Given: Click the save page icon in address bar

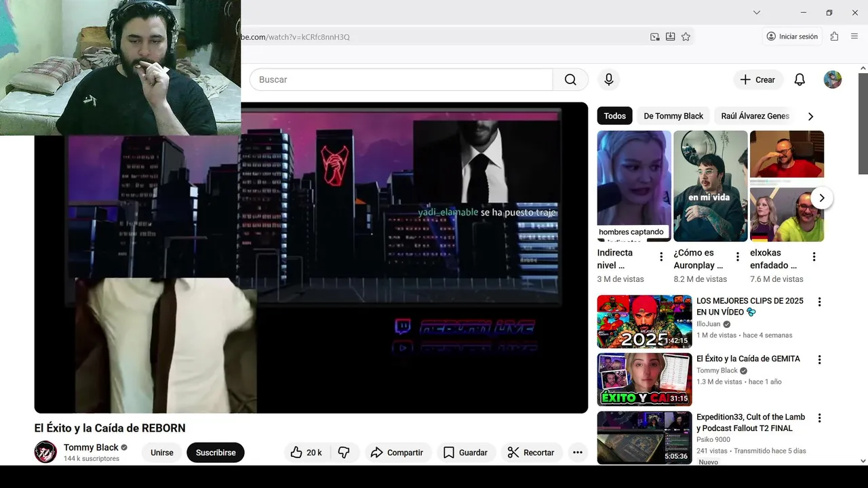Looking at the screenshot, I should pos(670,37).
